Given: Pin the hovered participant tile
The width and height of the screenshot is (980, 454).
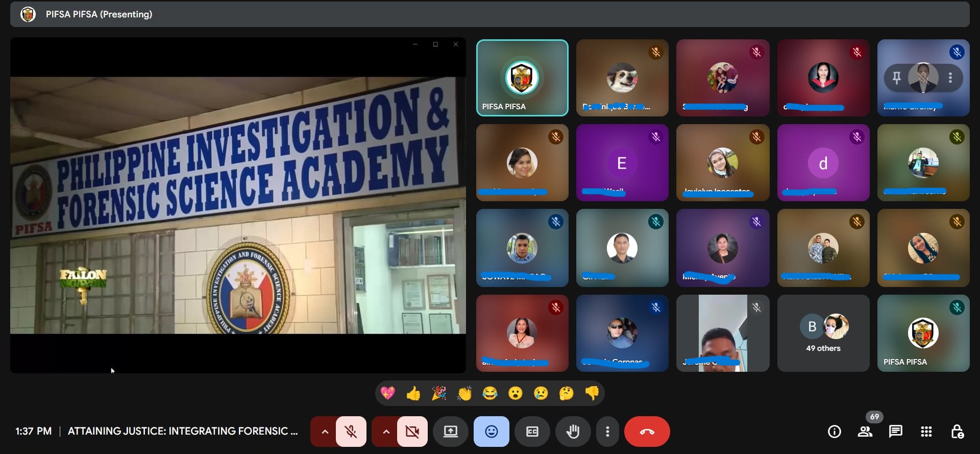Looking at the screenshot, I should tap(896, 78).
